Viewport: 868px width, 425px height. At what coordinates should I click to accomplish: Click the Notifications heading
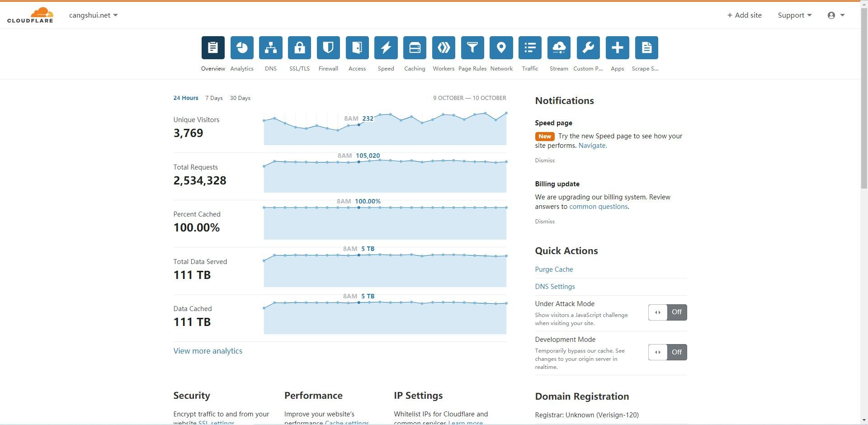[564, 101]
